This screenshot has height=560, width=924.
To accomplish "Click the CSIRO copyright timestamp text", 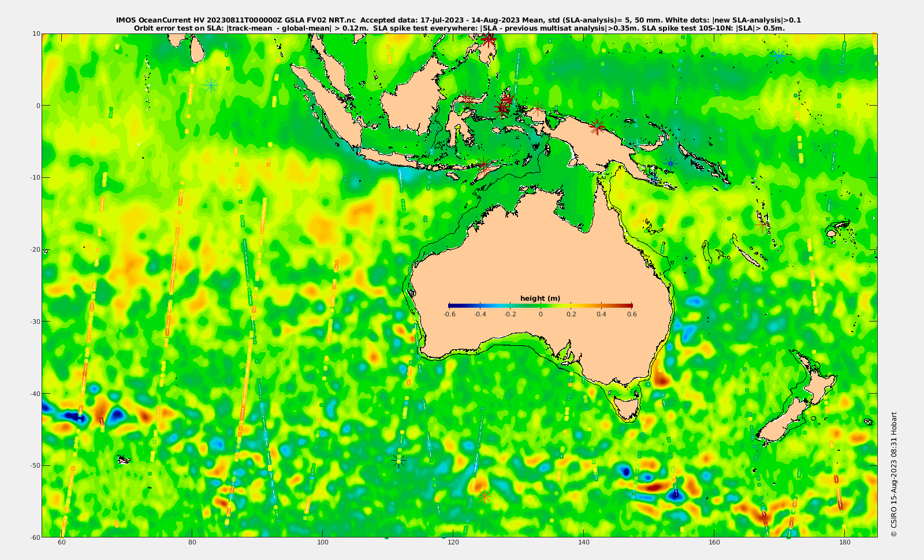I will pyautogui.click(x=894, y=474).
